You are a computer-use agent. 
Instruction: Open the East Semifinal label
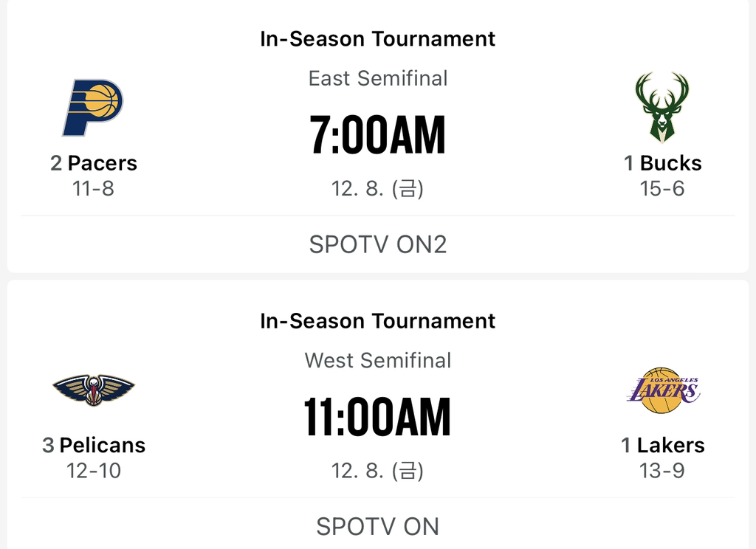[378, 78]
